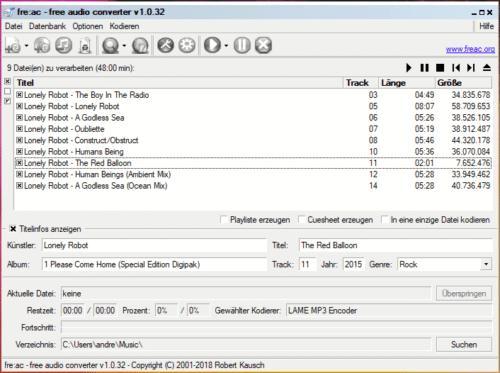Click the CDDB database query icon
Viewport: 500px width, 373px height.
[x=110, y=45]
